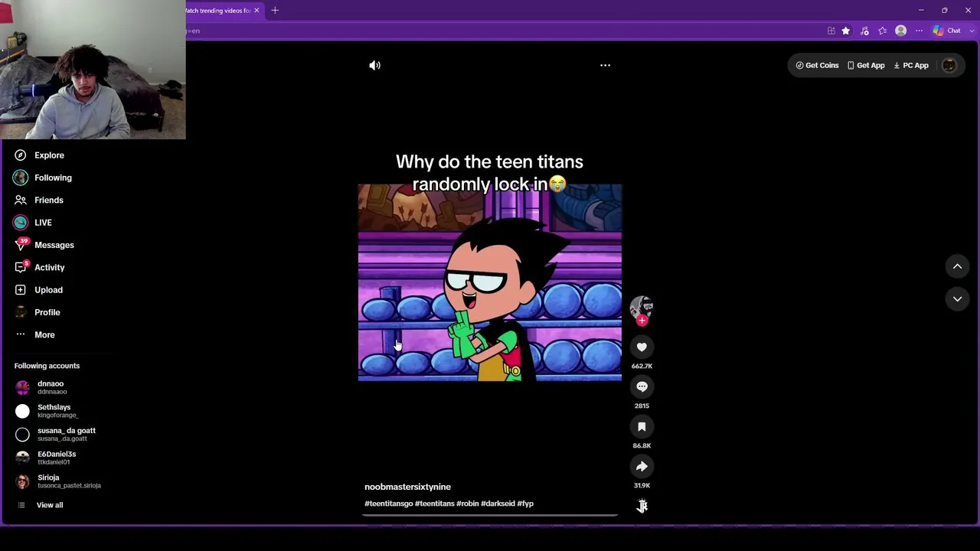
Task: Click the Get Coins button
Action: click(817, 65)
